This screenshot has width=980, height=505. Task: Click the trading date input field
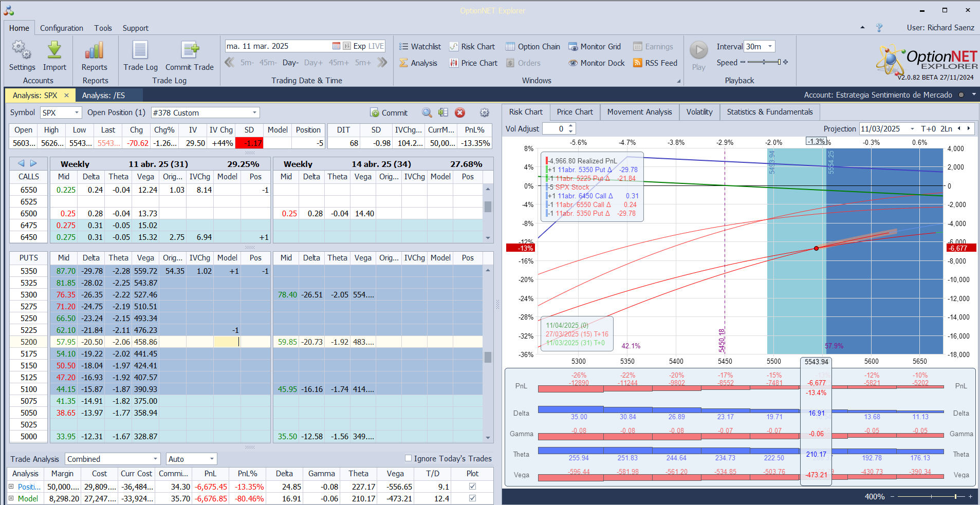(x=278, y=46)
